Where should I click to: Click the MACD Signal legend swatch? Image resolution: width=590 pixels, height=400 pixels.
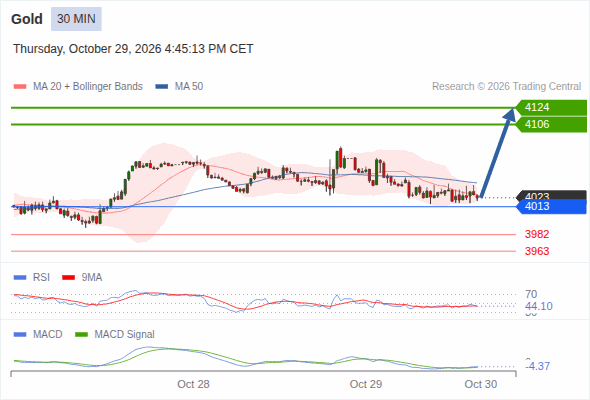tap(81, 335)
